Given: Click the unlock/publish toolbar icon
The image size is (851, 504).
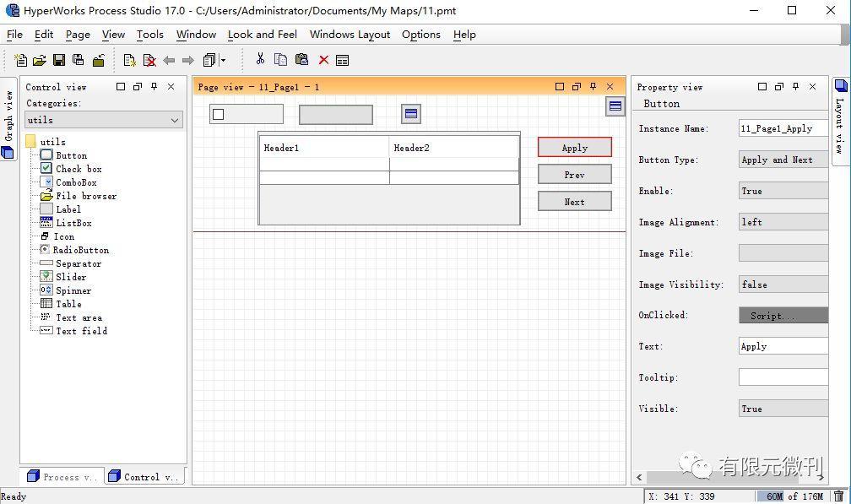Looking at the screenshot, I should click(98, 60).
